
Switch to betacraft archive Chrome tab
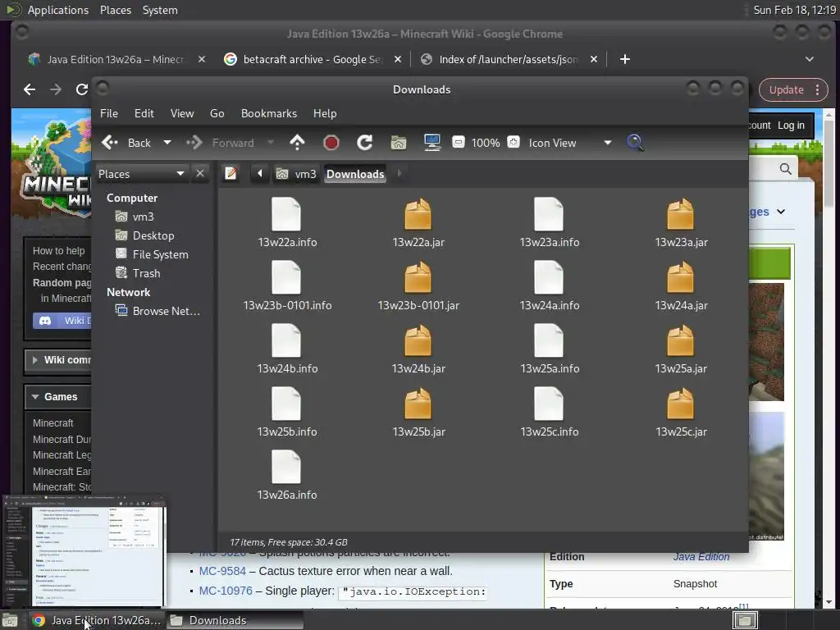312,59
